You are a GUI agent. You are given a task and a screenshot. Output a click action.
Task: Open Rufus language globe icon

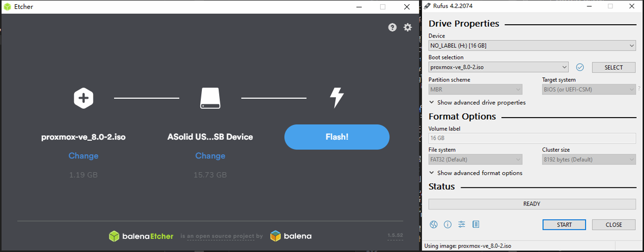(434, 225)
